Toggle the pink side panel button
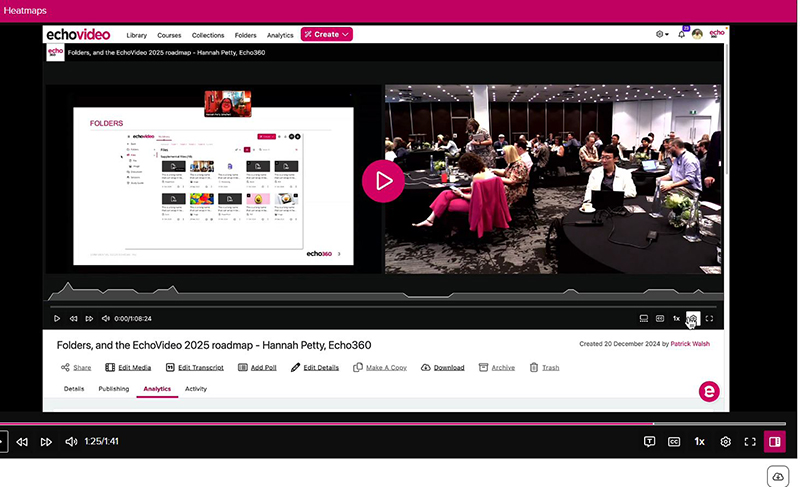 pos(774,442)
